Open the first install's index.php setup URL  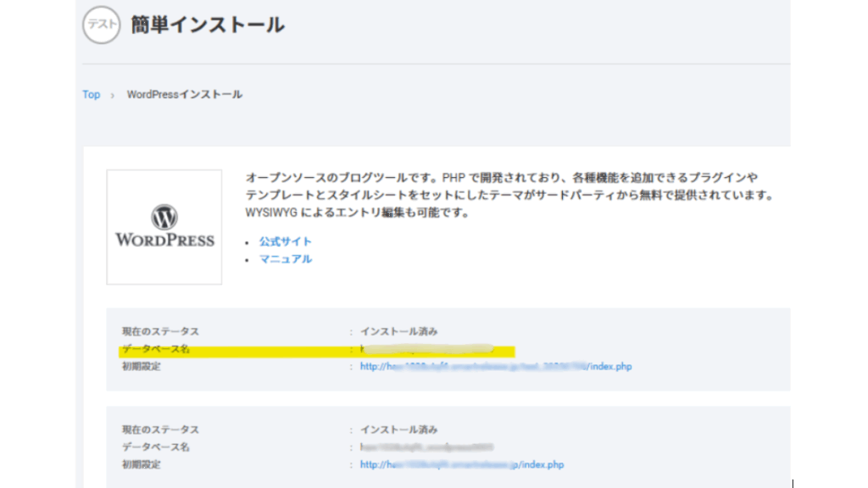coord(495,367)
